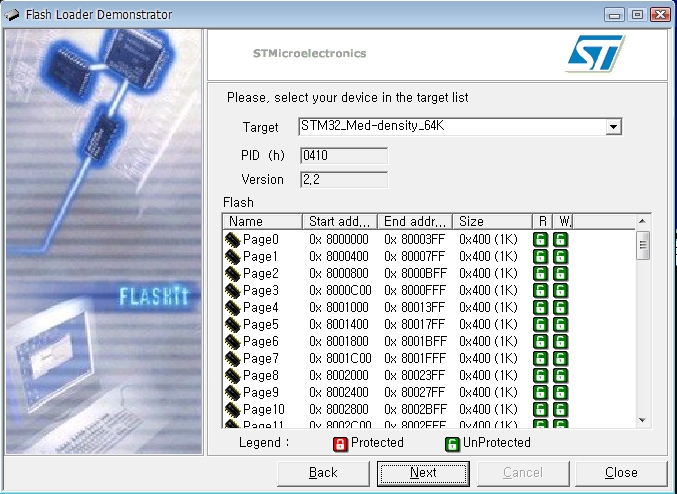
Task: Click the Page2 chip icon
Action: (232, 274)
